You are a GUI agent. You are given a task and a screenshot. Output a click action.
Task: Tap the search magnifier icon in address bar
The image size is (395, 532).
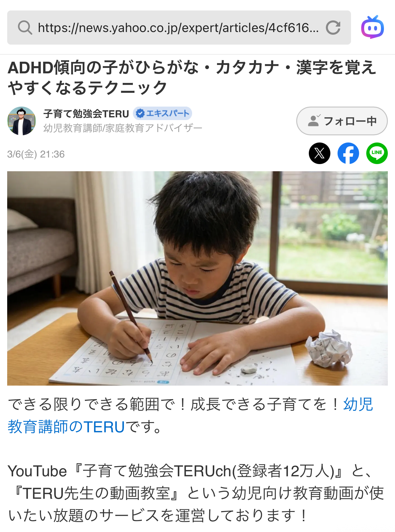[x=25, y=28]
